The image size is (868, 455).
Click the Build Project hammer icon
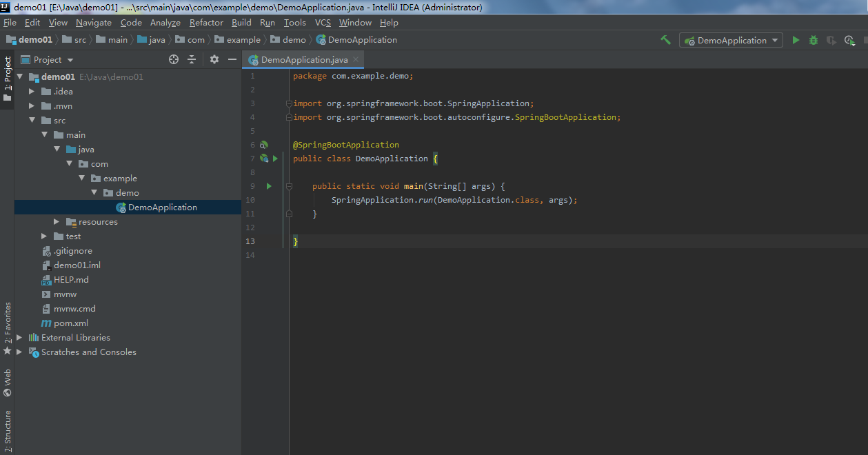click(665, 40)
